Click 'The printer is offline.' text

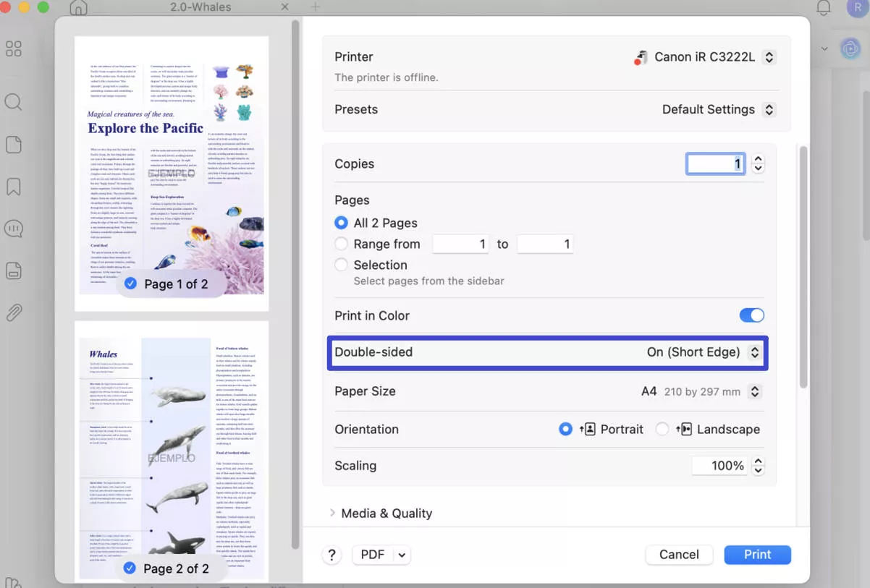pos(387,77)
